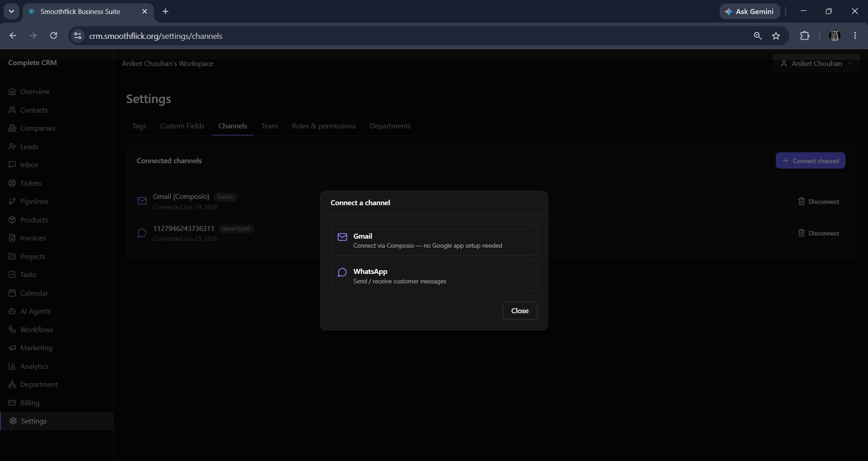Image resolution: width=868 pixels, height=461 pixels.
Task: Click the 1127946243736311 channel name
Action: tap(184, 229)
